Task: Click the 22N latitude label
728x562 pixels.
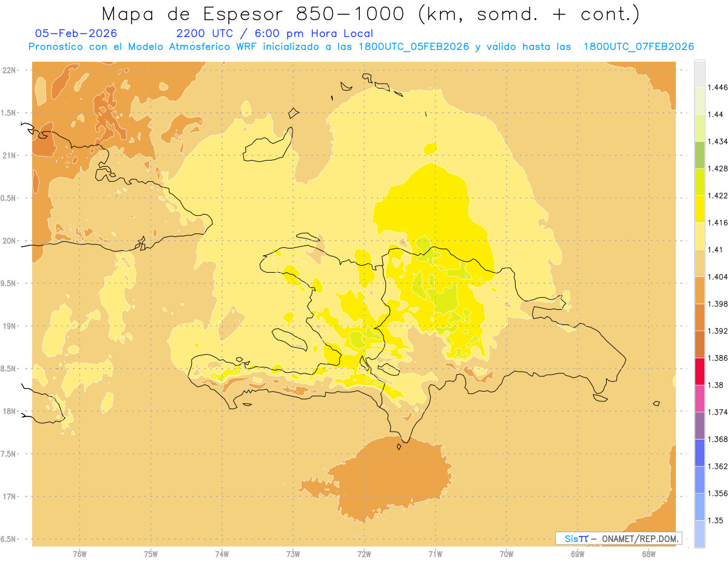Action: pyautogui.click(x=10, y=70)
